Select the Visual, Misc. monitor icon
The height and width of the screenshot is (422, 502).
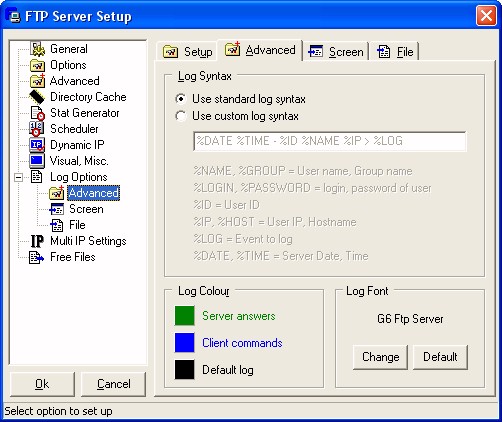point(37,161)
